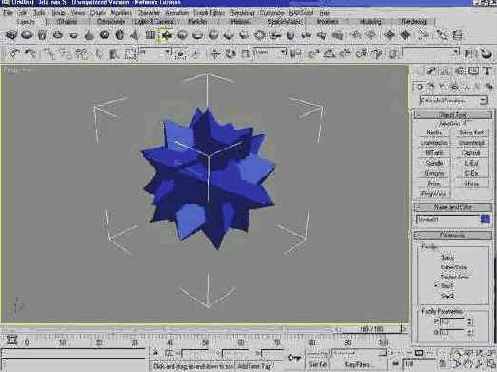Click the Hose object type button

click(x=471, y=184)
